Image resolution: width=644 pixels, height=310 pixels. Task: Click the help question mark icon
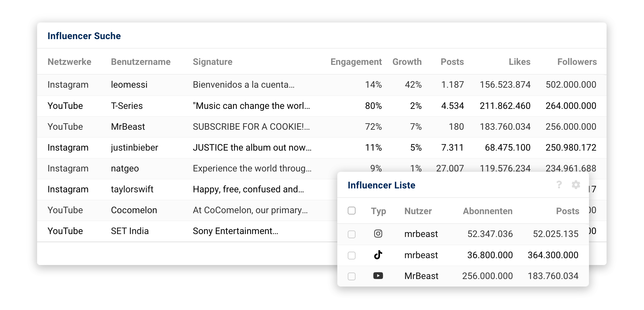point(559,185)
